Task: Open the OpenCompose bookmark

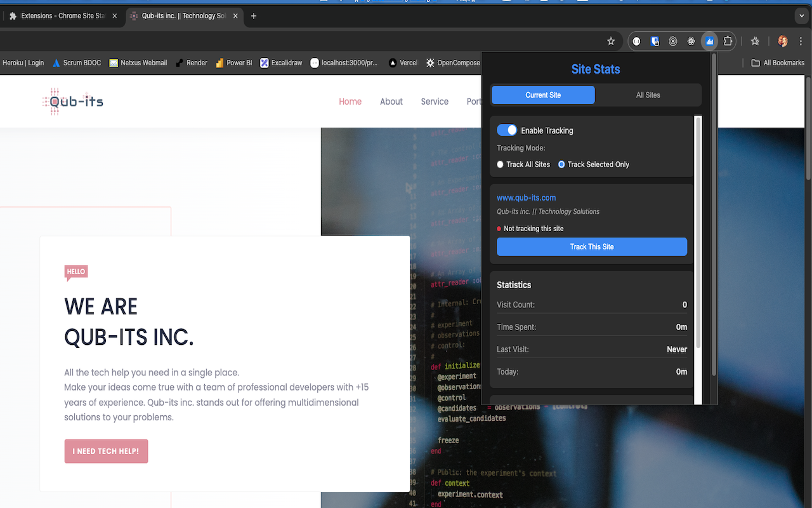Action: tap(453, 63)
